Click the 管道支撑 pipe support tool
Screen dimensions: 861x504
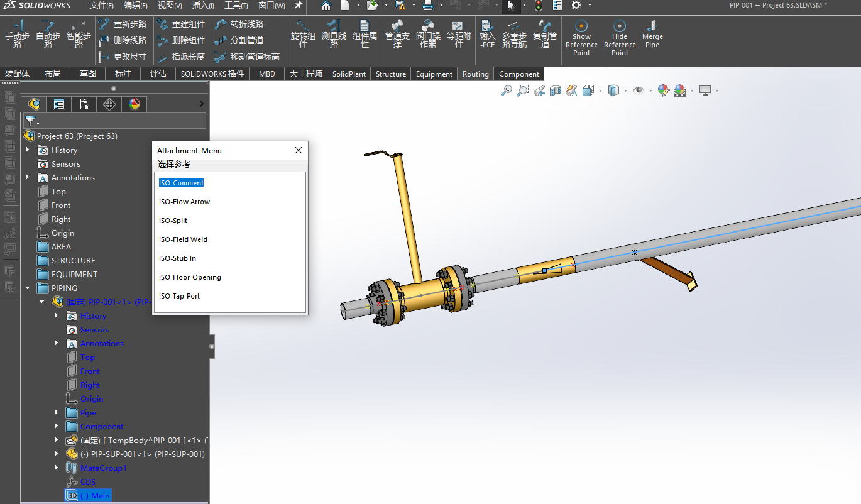[397, 35]
